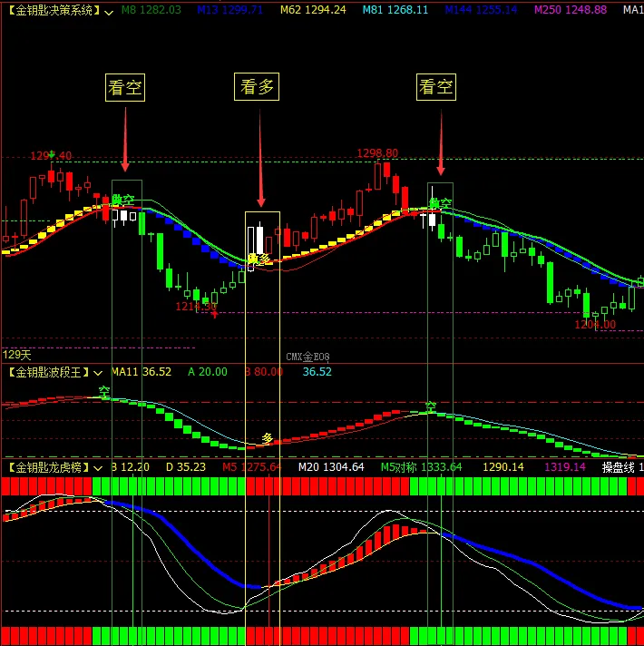This screenshot has width=644, height=646.
Task: Click the 多 signal marker in 波段王 panel
Action: pyautogui.click(x=268, y=438)
